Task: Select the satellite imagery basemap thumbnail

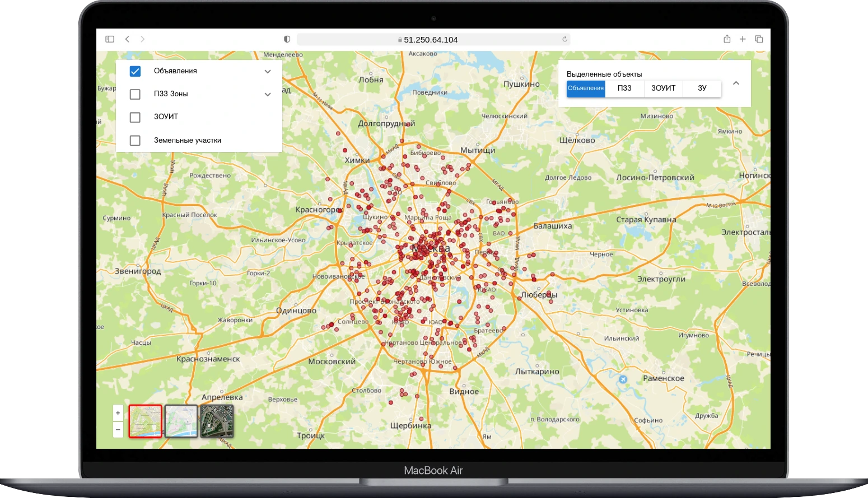Action: coord(217,421)
